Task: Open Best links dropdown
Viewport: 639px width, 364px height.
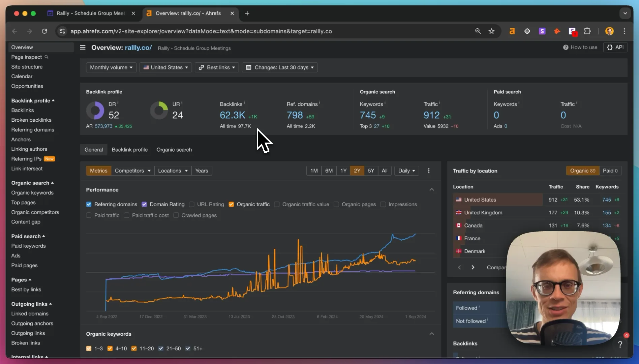Action: [x=217, y=67]
